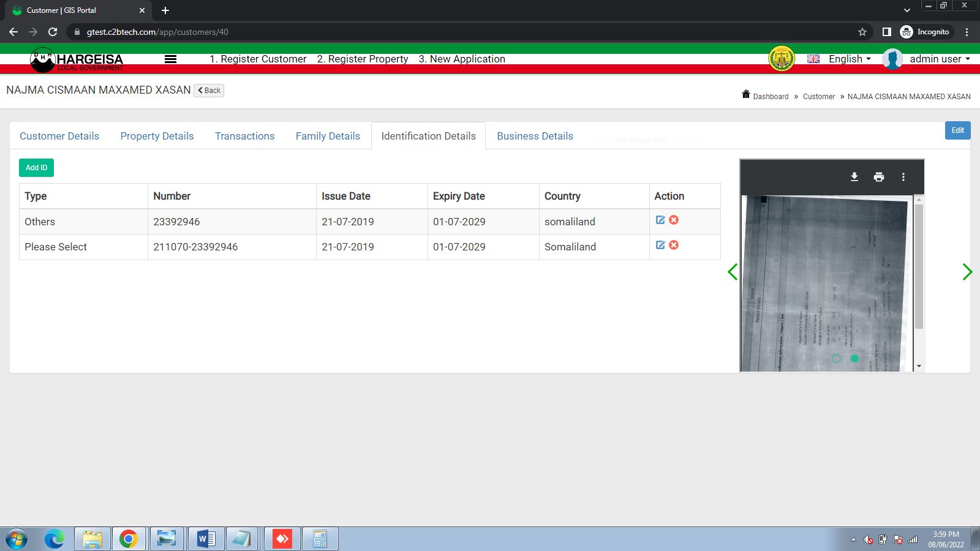Click 3. New Application menu
The width and height of the screenshot is (980, 551).
point(462,59)
